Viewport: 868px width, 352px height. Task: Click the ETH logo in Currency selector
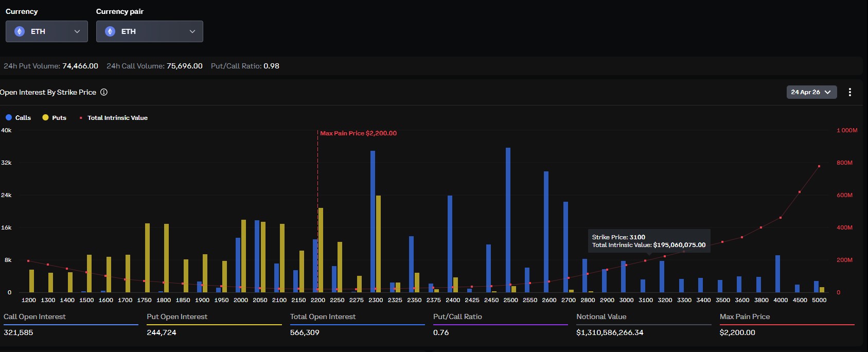(x=20, y=31)
